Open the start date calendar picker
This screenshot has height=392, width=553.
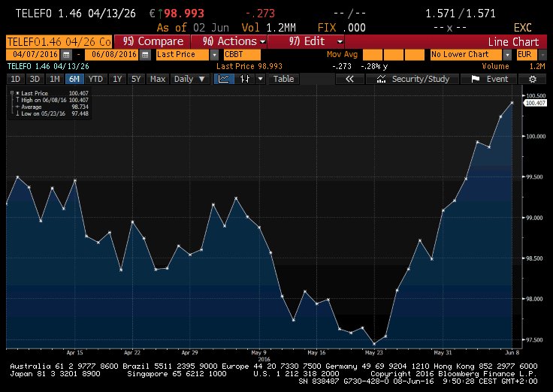click(x=65, y=55)
